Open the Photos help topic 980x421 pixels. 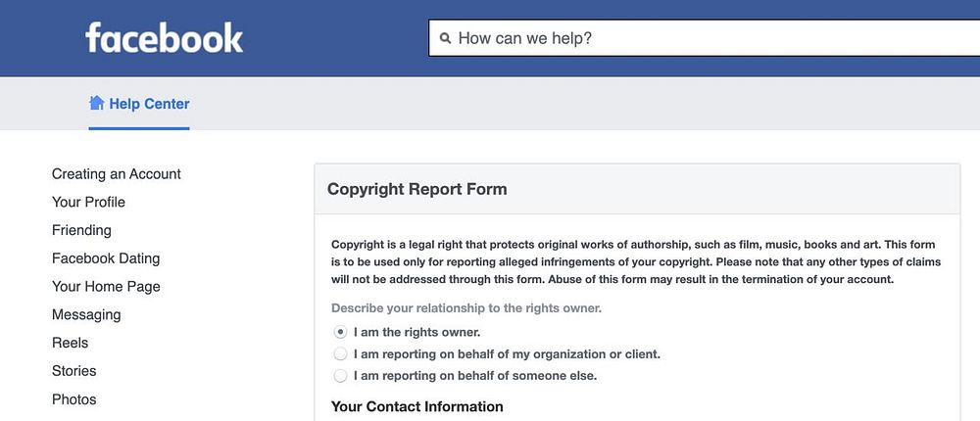[73, 399]
